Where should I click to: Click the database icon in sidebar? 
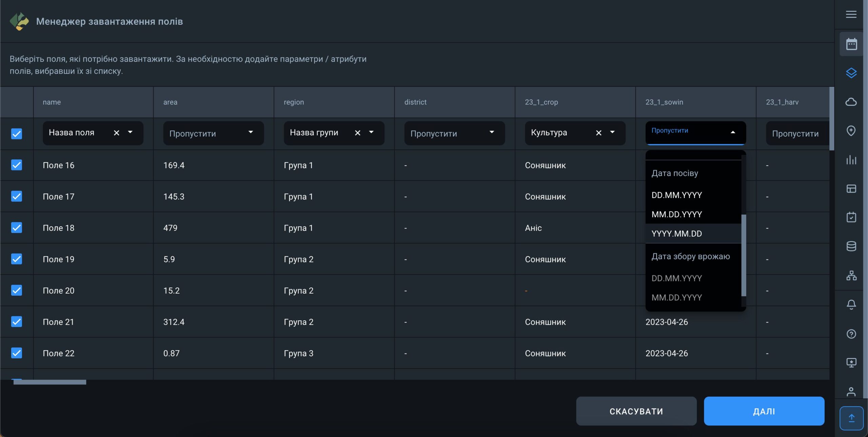851,246
